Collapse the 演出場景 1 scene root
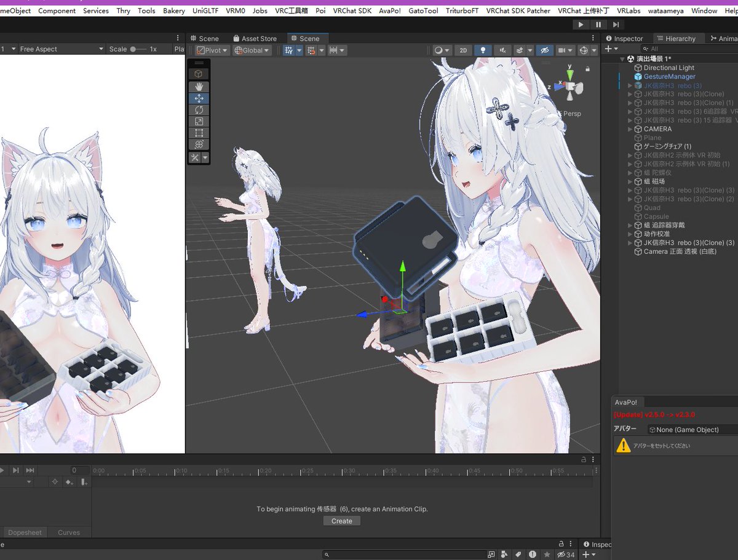This screenshot has height=560, width=738. [622, 59]
